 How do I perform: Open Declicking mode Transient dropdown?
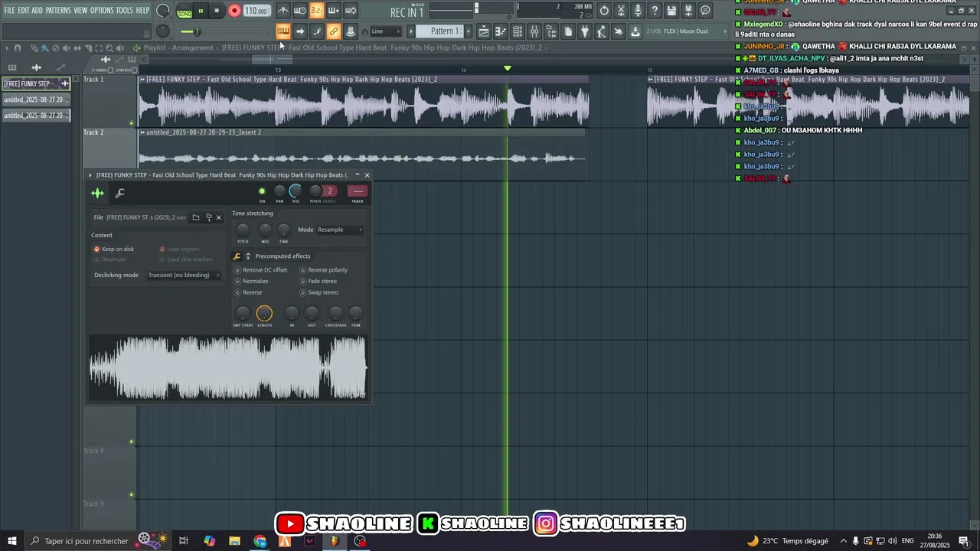184,275
